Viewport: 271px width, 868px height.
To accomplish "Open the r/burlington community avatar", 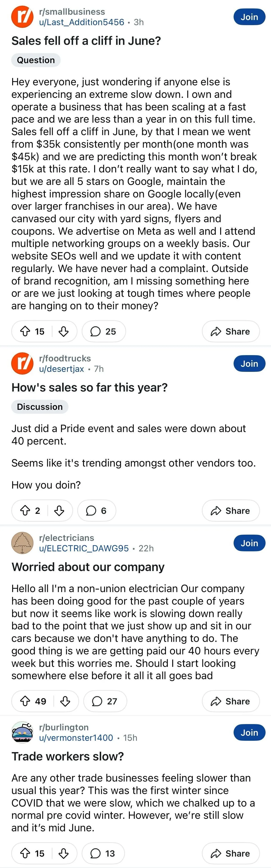I will point(22,732).
